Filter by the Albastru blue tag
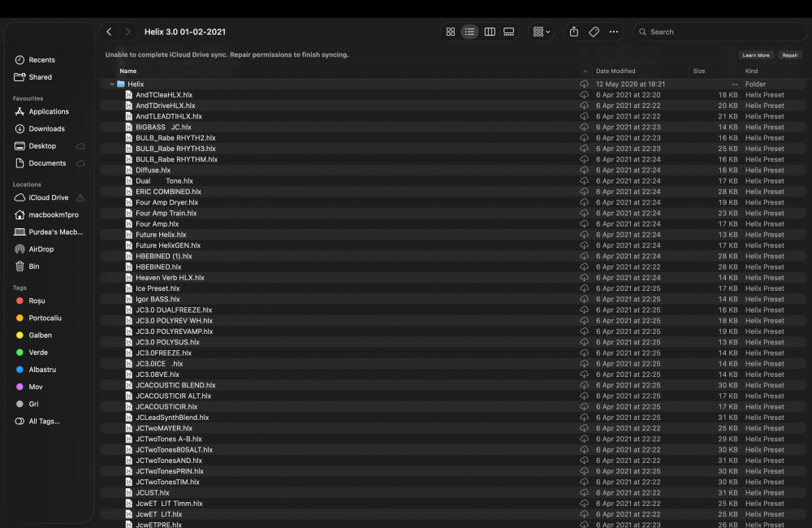 tap(42, 370)
